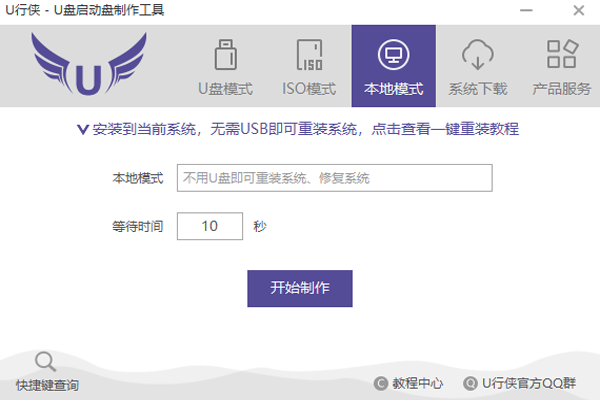Image resolution: width=600 pixels, height=400 pixels.
Task: Open the 快捷键查询 text label
Action: [47, 385]
